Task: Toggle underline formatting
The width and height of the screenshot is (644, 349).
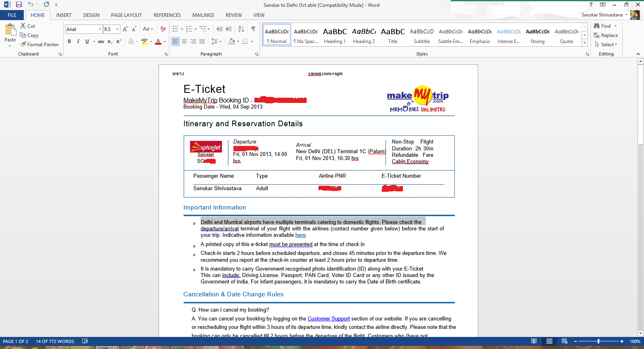Action: [87, 41]
